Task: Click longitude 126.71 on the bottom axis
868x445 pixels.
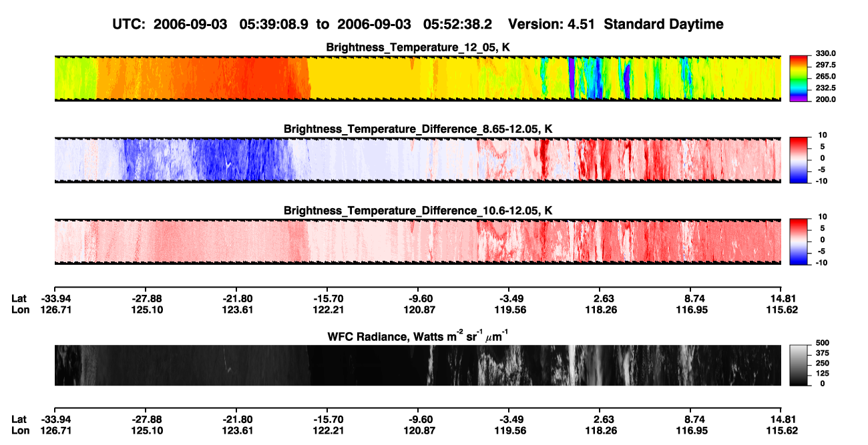Action: 55,430
